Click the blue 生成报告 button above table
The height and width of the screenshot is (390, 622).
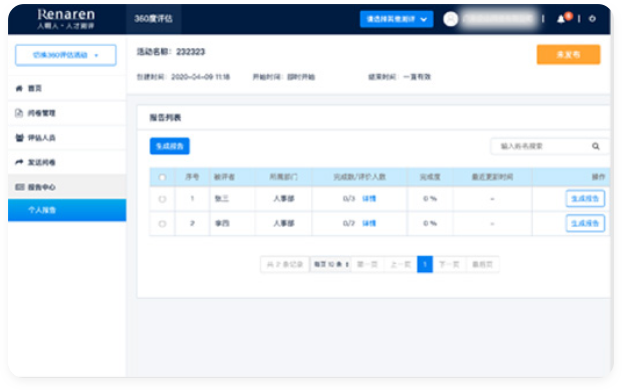tap(169, 146)
